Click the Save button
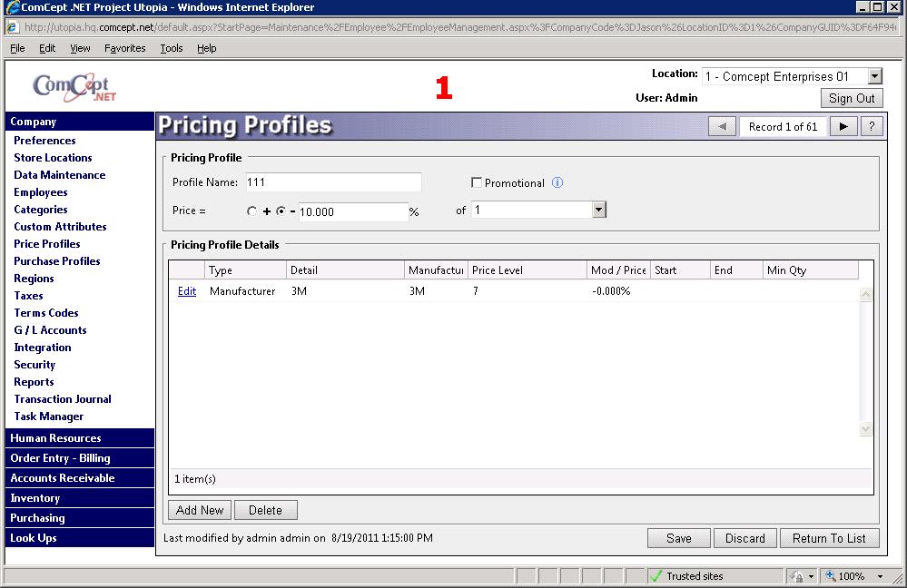The height and width of the screenshot is (588, 907). [678, 538]
